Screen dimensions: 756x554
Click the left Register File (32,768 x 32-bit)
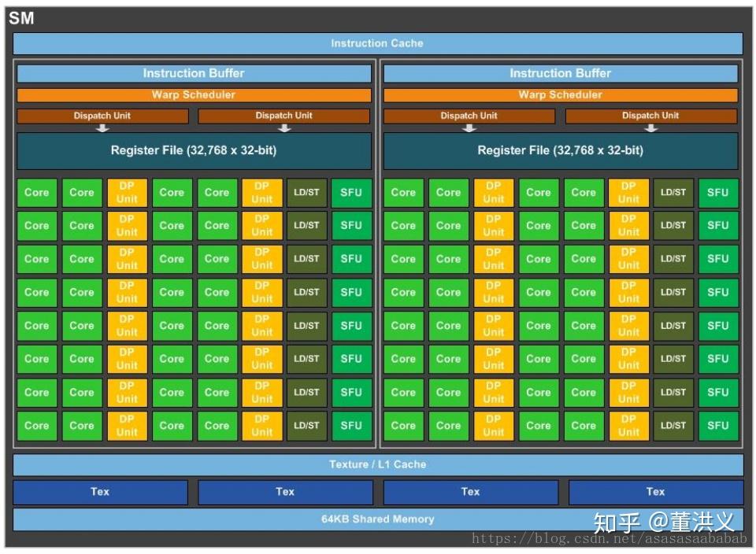tap(194, 150)
